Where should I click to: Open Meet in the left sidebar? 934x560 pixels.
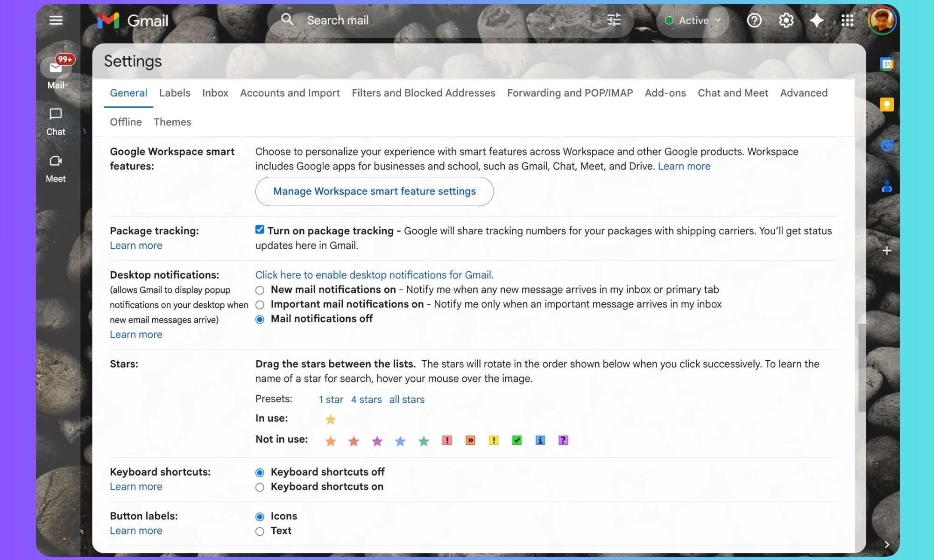(x=56, y=168)
